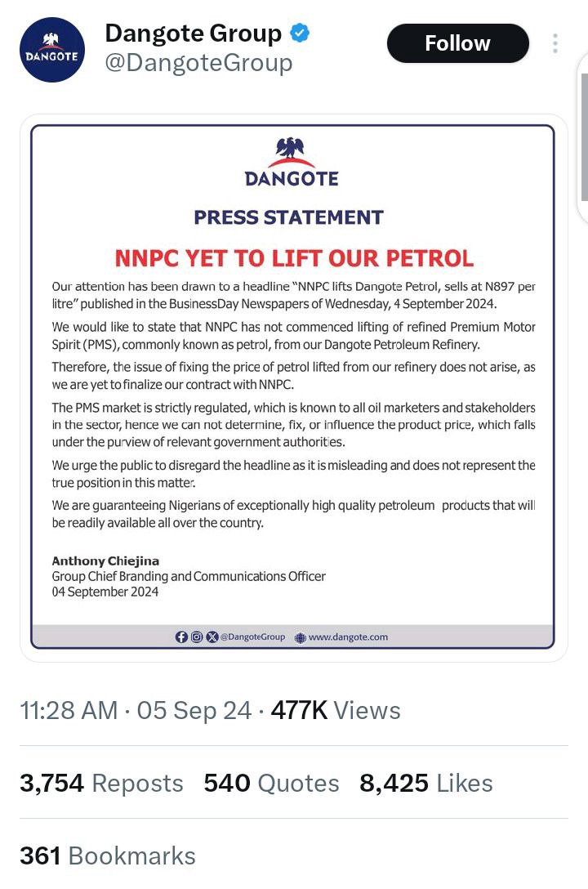Screen dimensions: 588x889
Task: Open the three-dot more options menu
Action: click(x=555, y=43)
